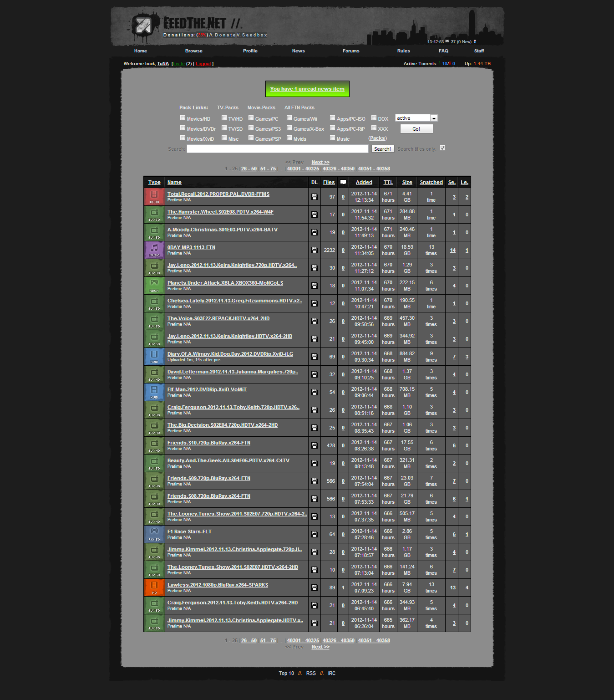The image size is (614, 700).
Task: Click the XviD category icon for Diary.Of.A.Wimpy.Kid
Action: pyautogui.click(x=154, y=357)
